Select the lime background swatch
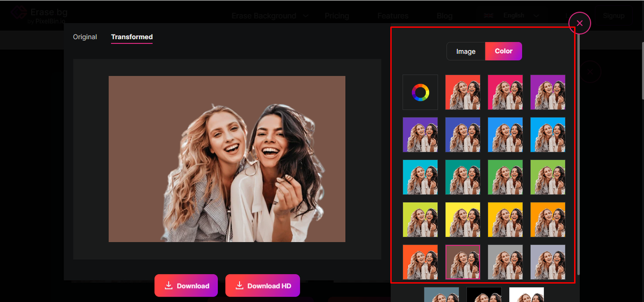The image size is (644, 302). point(420,220)
